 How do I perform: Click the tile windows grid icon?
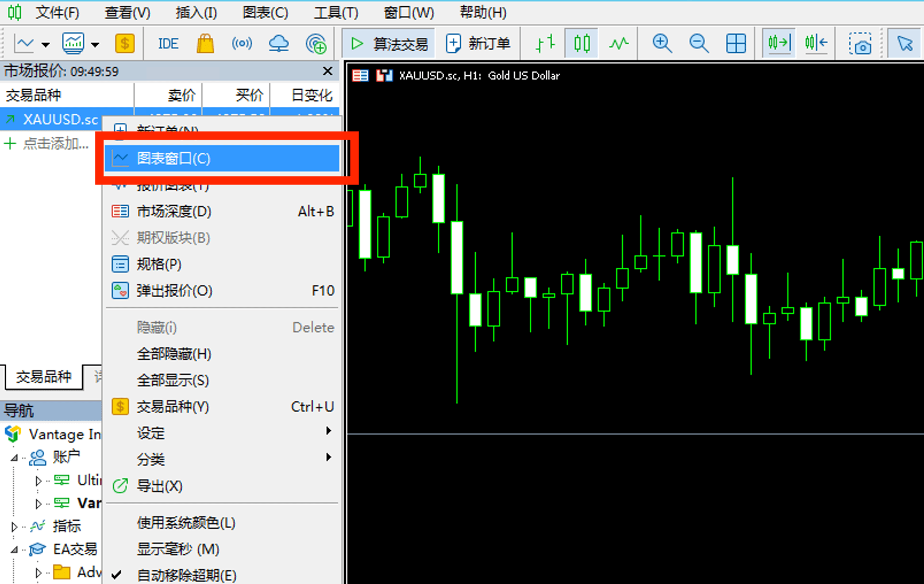pyautogui.click(x=736, y=44)
